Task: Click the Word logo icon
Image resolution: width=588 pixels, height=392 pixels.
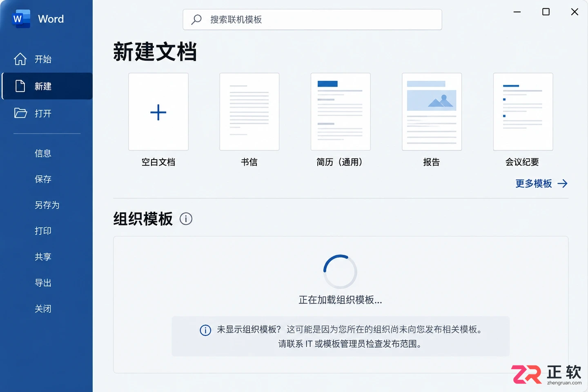Action: (x=21, y=19)
